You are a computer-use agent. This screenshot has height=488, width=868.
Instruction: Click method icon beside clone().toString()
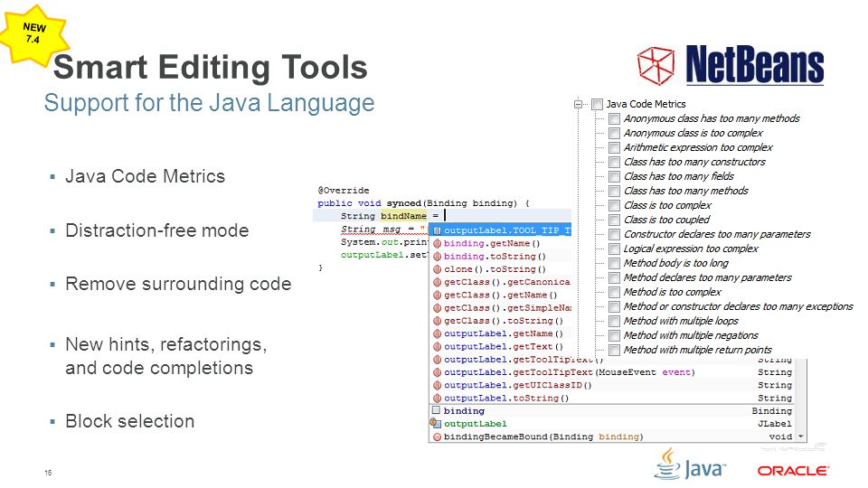[x=437, y=269]
